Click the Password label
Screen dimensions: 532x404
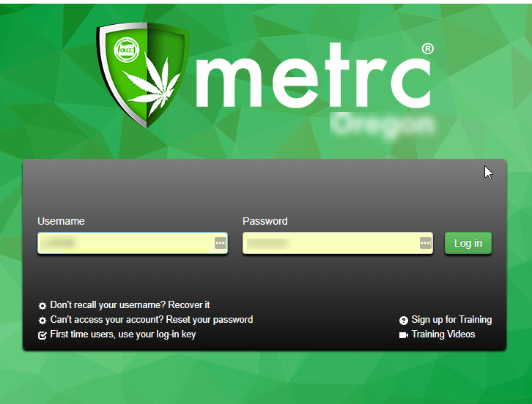265,221
